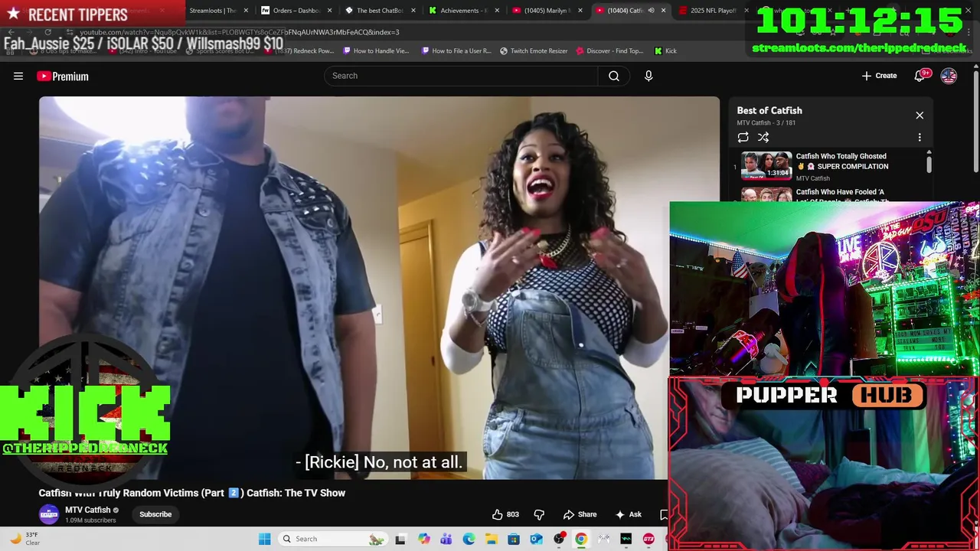Image resolution: width=980 pixels, height=551 pixels.
Task: Close the Best of Catfish playlist panel
Action: pyautogui.click(x=920, y=116)
